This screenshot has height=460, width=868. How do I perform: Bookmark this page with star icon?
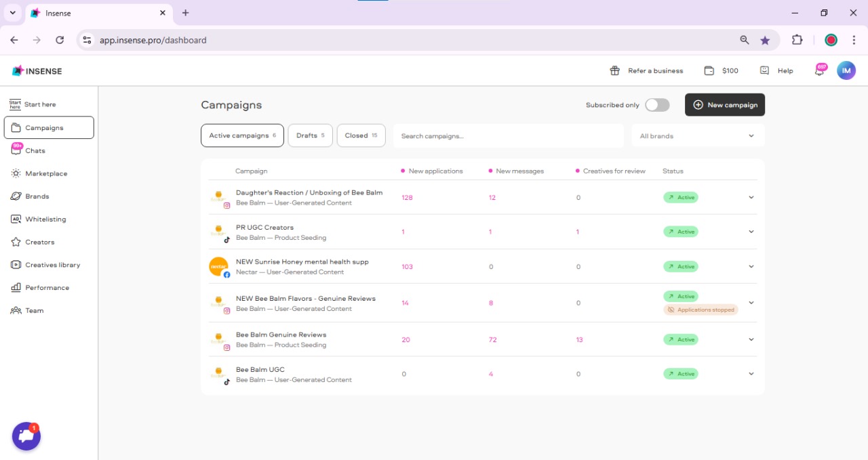point(765,40)
